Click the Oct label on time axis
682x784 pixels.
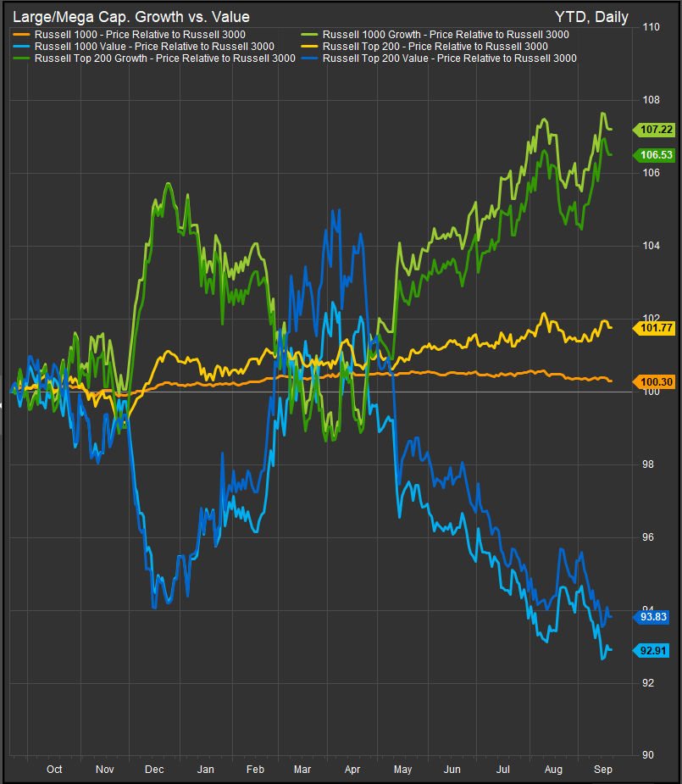click(54, 770)
